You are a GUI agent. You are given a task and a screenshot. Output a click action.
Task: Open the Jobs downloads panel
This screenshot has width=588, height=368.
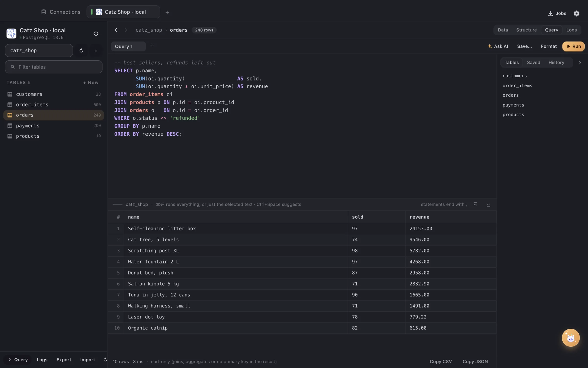[x=557, y=13]
